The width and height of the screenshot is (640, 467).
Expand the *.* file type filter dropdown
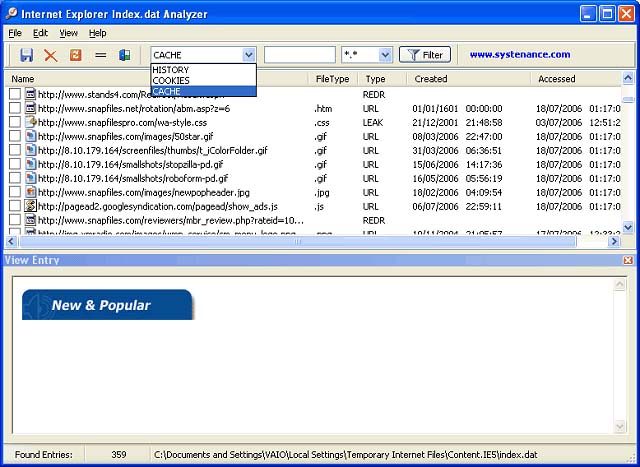(385, 55)
